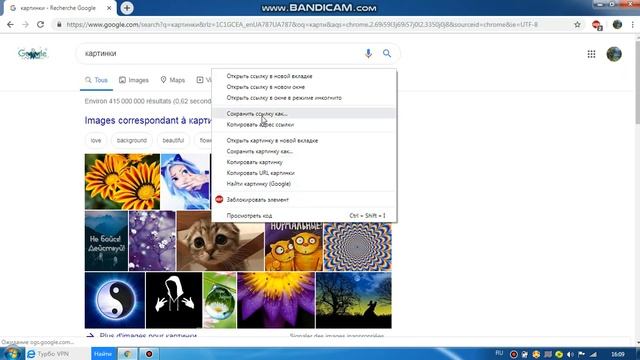640x360 pixels.
Task: Click the Найти taskbar button
Action: (x=103, y=354)
